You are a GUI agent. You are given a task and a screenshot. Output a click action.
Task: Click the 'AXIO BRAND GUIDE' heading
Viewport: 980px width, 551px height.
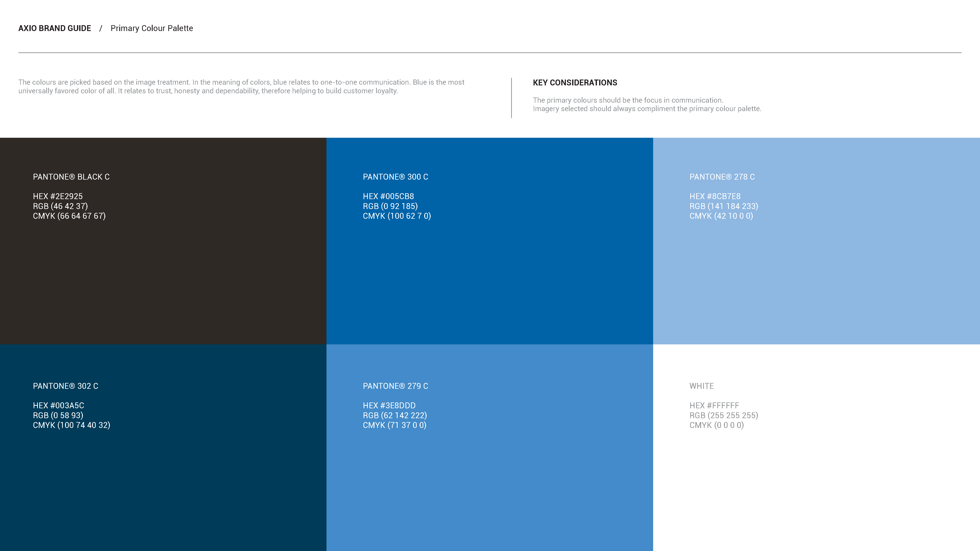click(x=55, y=28)
